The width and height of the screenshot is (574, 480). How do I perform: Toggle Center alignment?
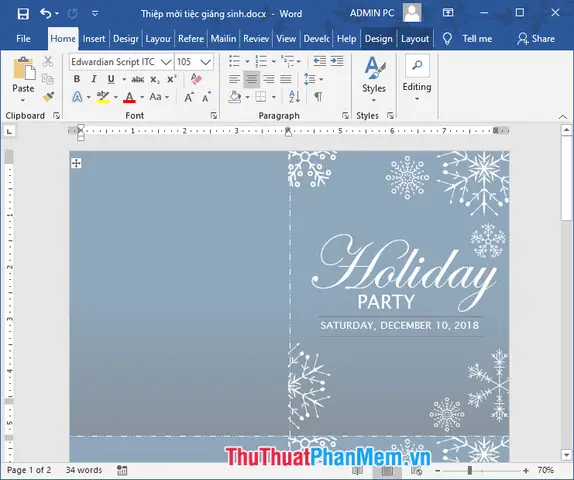point(251,79)
